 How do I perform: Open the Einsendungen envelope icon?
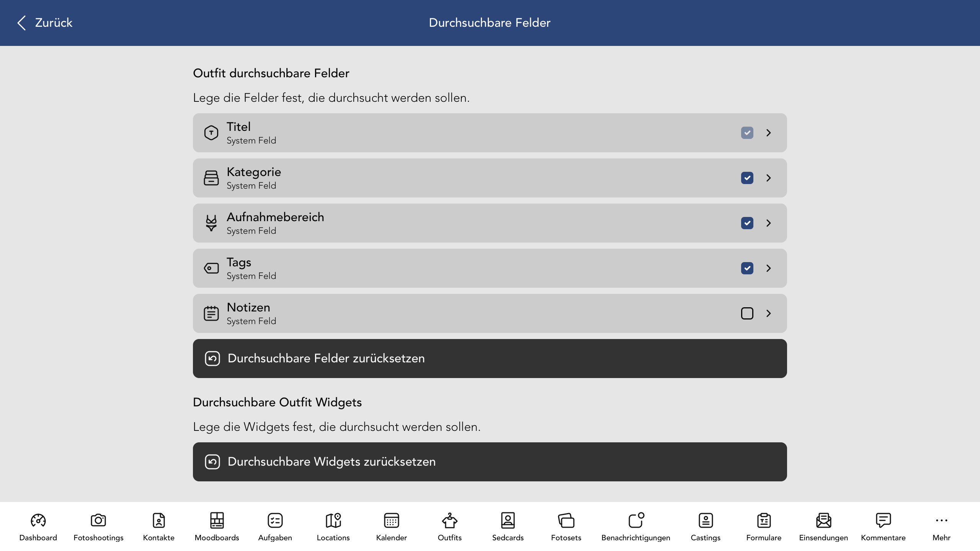pyautogui.click(x=823, y=520)
